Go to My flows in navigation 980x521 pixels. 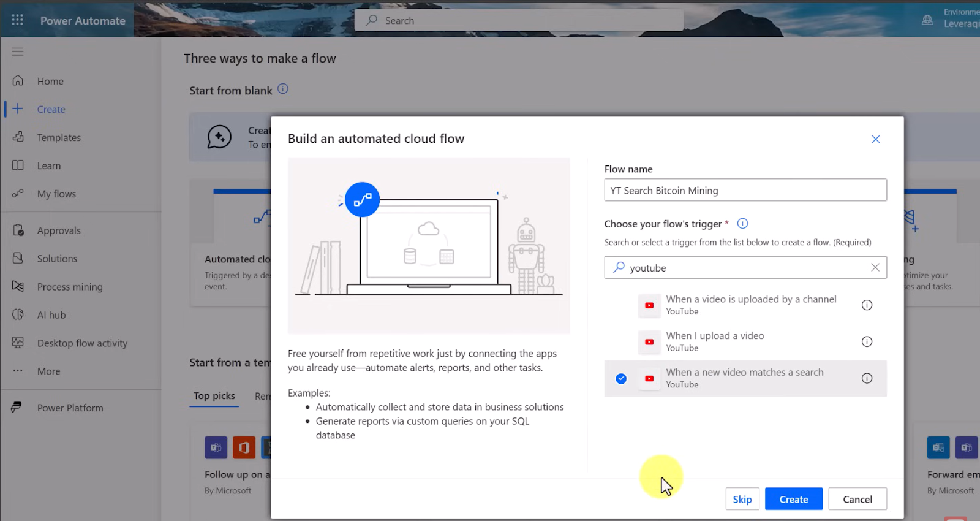pyautogui.click(x=56, y=194)
